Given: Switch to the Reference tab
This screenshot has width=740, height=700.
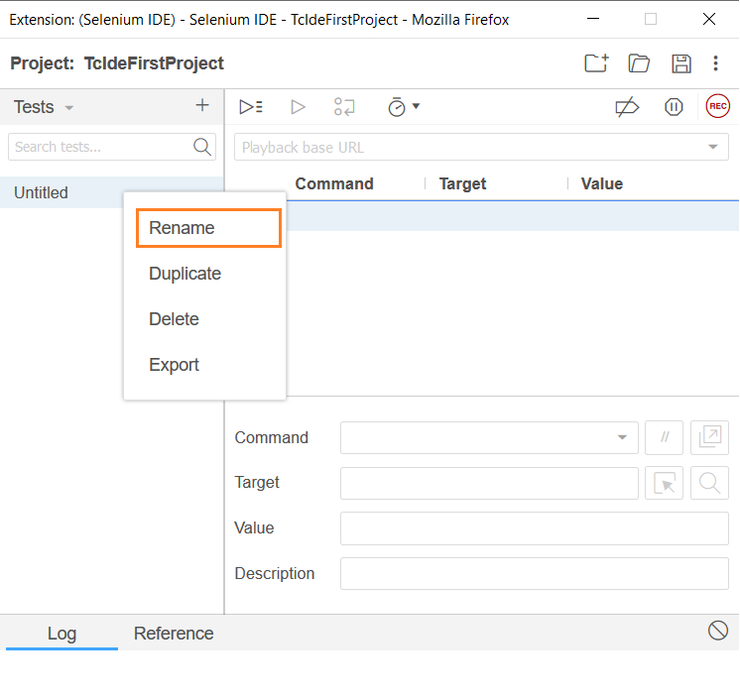Looking at the screenshot, I should tap(174, 634).
